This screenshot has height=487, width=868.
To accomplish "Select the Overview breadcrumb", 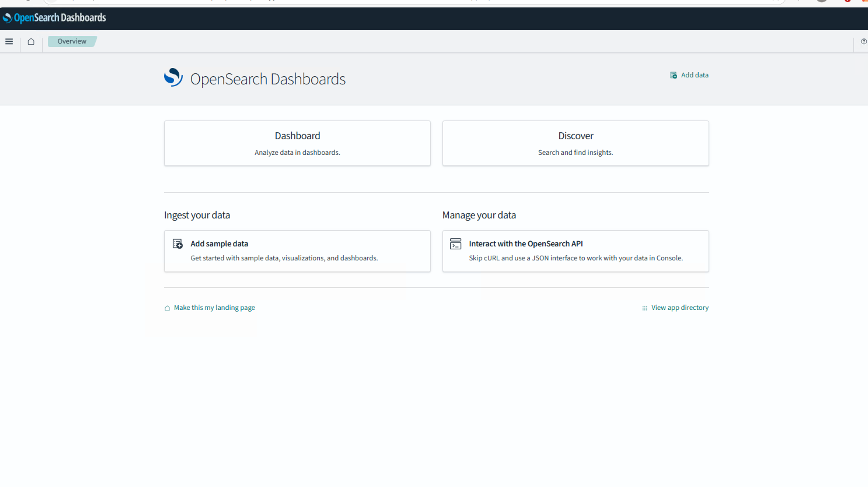I will tap(72, 41).
